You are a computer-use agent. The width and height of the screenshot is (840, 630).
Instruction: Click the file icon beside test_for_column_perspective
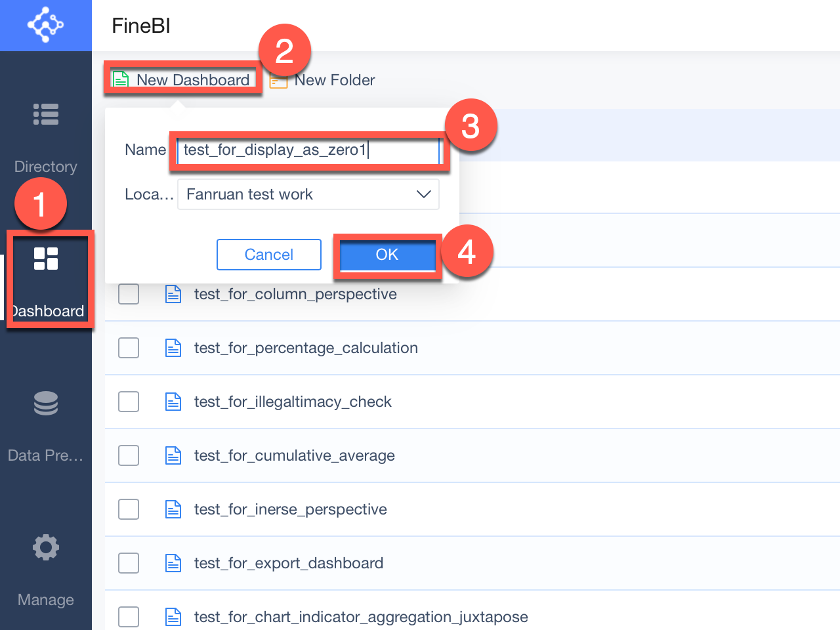[173, 294]
